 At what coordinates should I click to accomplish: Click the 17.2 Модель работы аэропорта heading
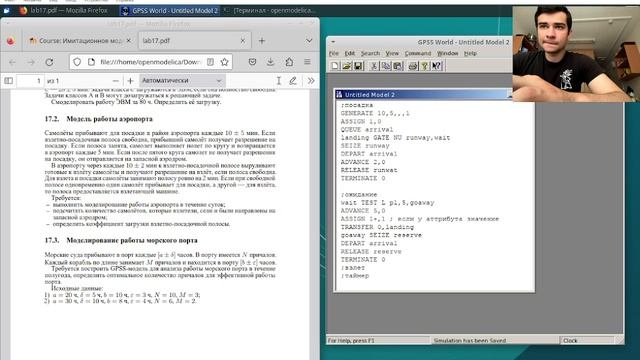pyautogui.click(x=98, y=119)
